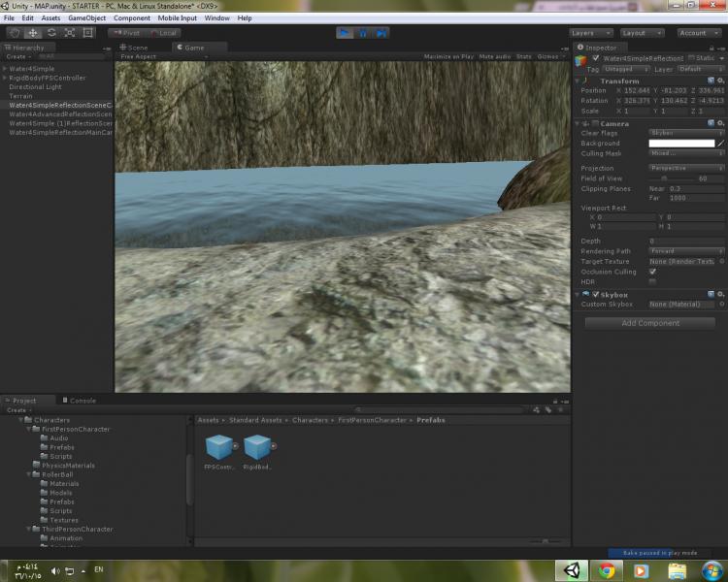
Task: Click Maximize on Play in Game view
Action: click(x=448, y=57)
